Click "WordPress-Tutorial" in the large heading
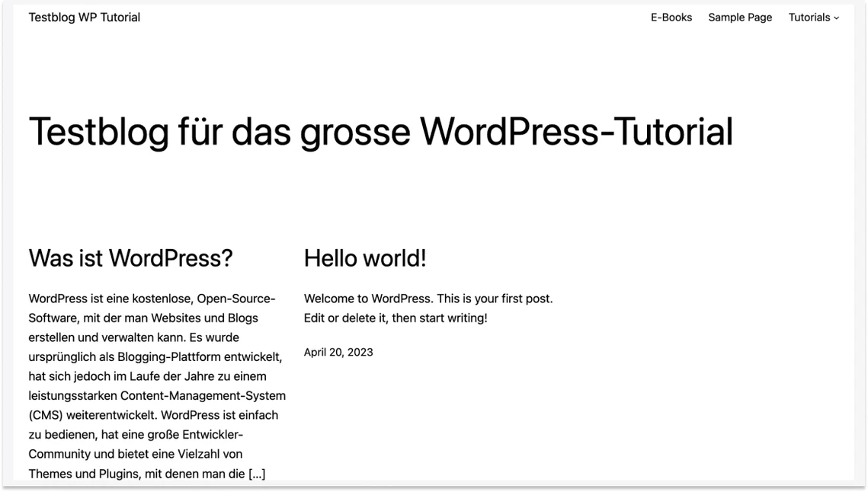Image resolution: width=868 pixels, height=492 pixels. click(576, 131)
